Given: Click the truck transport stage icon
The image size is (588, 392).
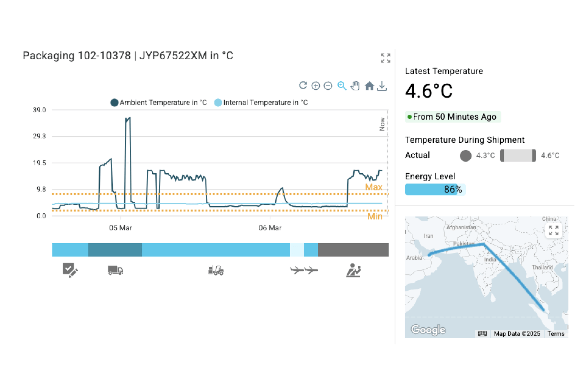Looking at the screenshot, I should tap(115, 270).
